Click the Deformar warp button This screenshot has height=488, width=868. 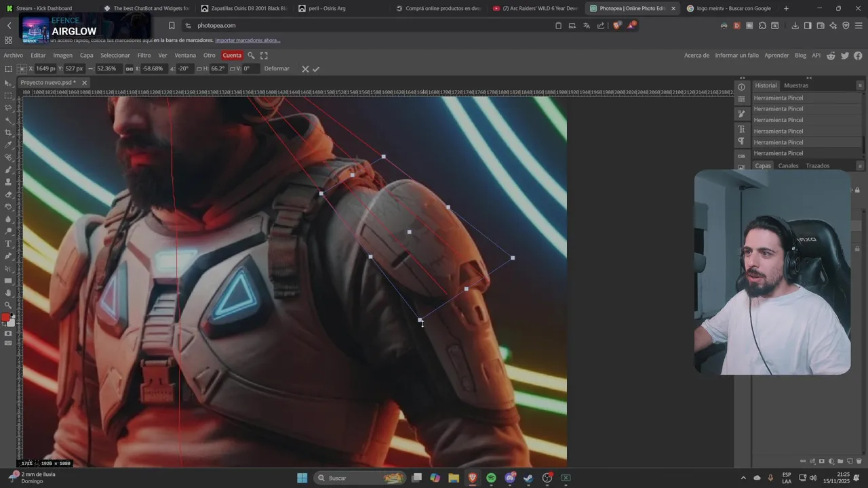click(277, 68)
